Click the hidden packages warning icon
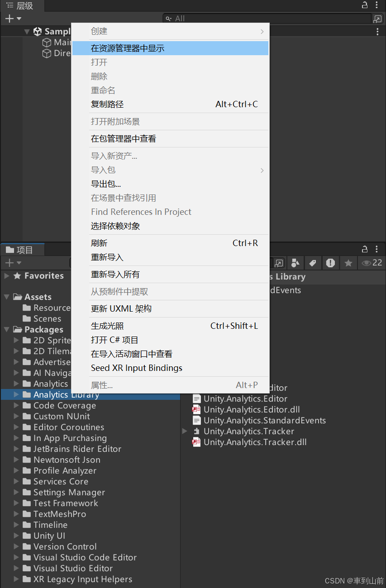The image size is (386, 588). tap(331, 263)
